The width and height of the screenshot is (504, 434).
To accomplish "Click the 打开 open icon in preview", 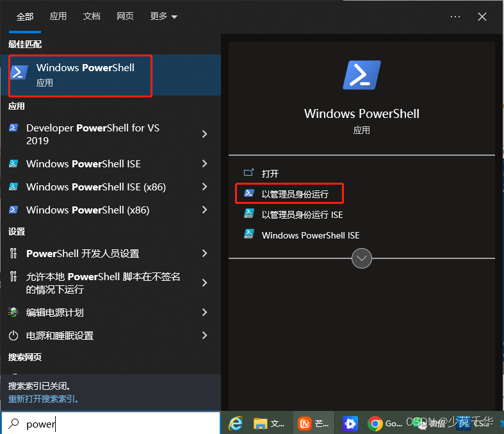I will tap(248, 172).
